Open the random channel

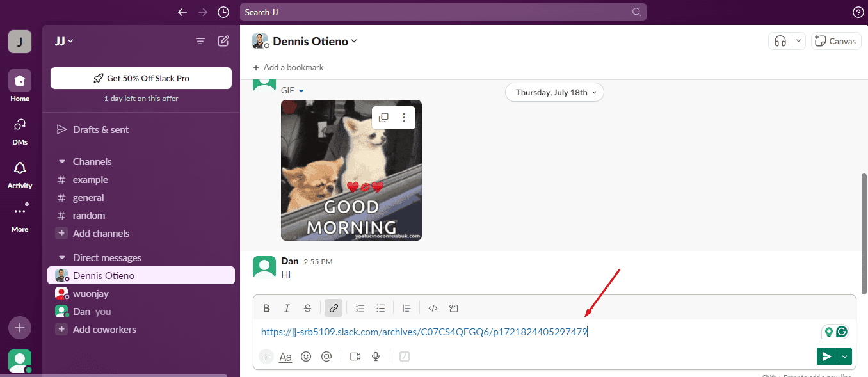(x=89, y=216)
